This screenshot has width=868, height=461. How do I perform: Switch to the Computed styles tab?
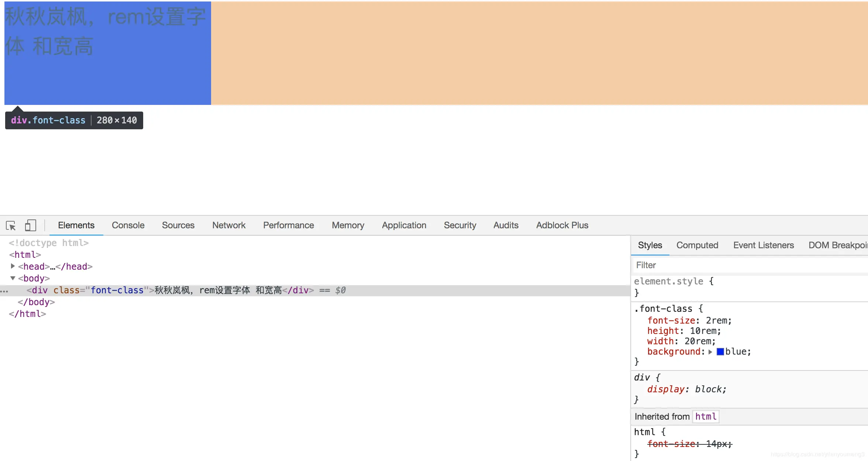click(x=697, y=245)
